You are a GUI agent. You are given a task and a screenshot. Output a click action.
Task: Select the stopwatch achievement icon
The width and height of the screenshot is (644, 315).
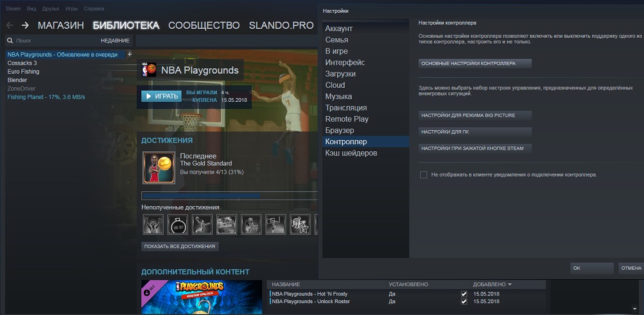coord(177,224)
